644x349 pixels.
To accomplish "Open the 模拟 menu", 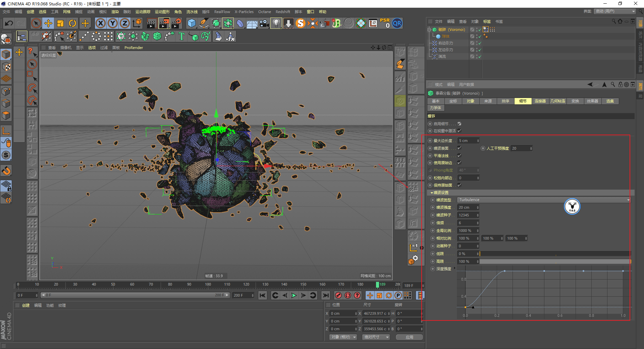I will (x=103, y=12).
